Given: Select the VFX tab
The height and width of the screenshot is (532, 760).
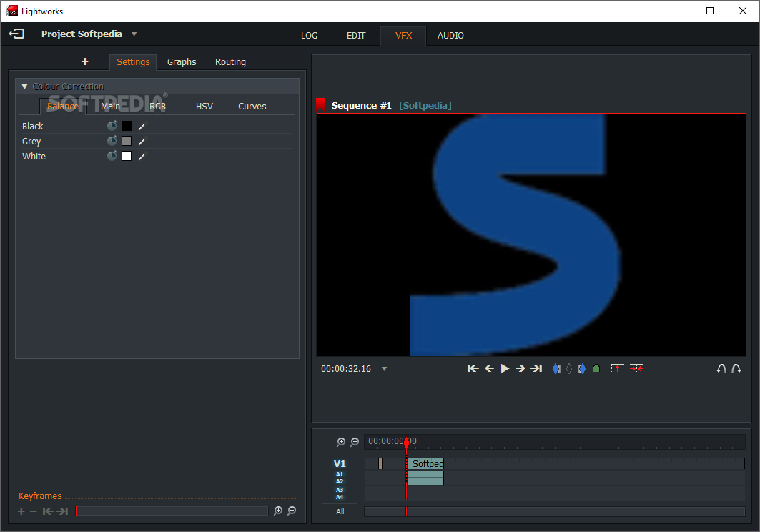Looking at the screenshot, I should point(403,36).
